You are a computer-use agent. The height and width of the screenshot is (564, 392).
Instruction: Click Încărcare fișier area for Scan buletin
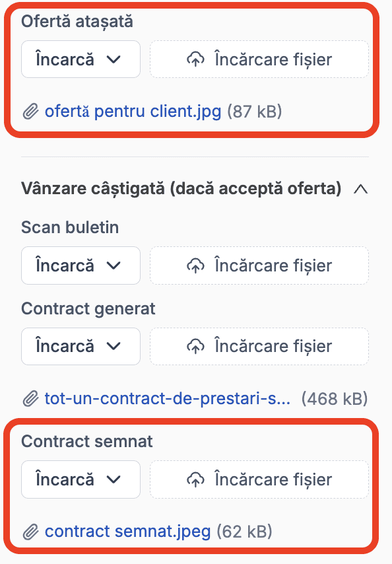click(x=259, y=265)
